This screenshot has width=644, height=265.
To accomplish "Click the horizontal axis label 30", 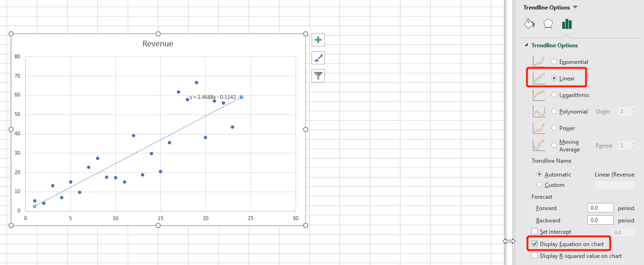I will coord(296,218).
